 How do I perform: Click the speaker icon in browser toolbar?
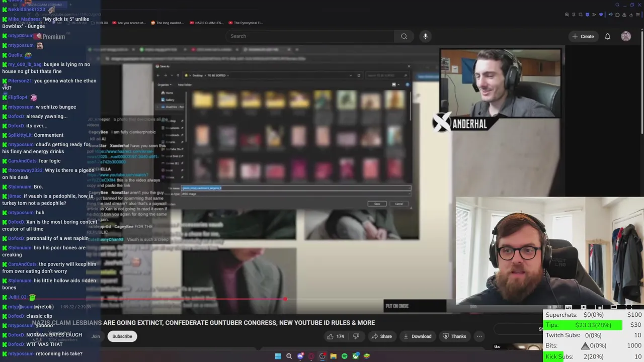click(610, 15)
